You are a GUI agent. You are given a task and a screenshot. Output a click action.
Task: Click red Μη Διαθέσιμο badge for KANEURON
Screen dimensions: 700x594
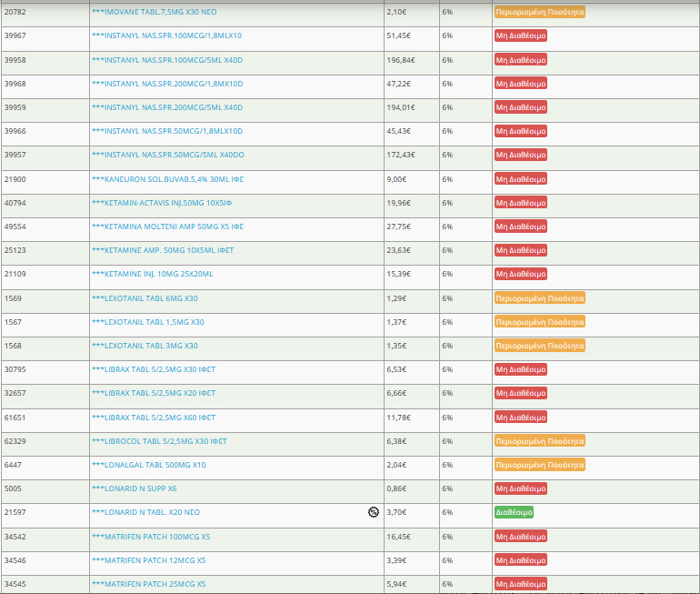pyautogui.click(x=520, y=179)
